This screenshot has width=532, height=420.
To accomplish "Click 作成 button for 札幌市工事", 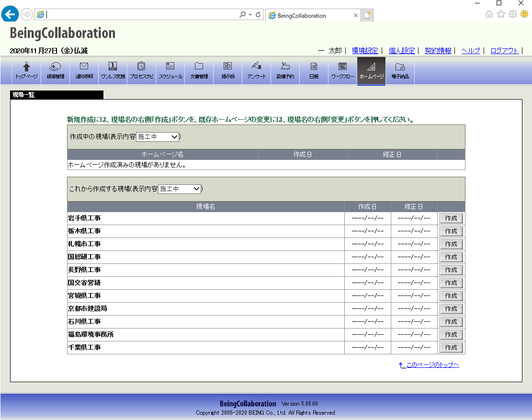I will [451, 244].
